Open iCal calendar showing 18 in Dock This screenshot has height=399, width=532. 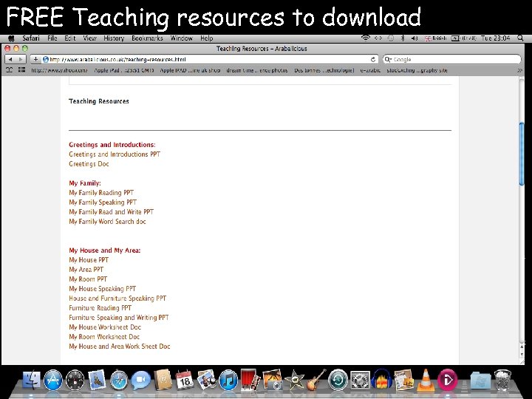(185, 380)
